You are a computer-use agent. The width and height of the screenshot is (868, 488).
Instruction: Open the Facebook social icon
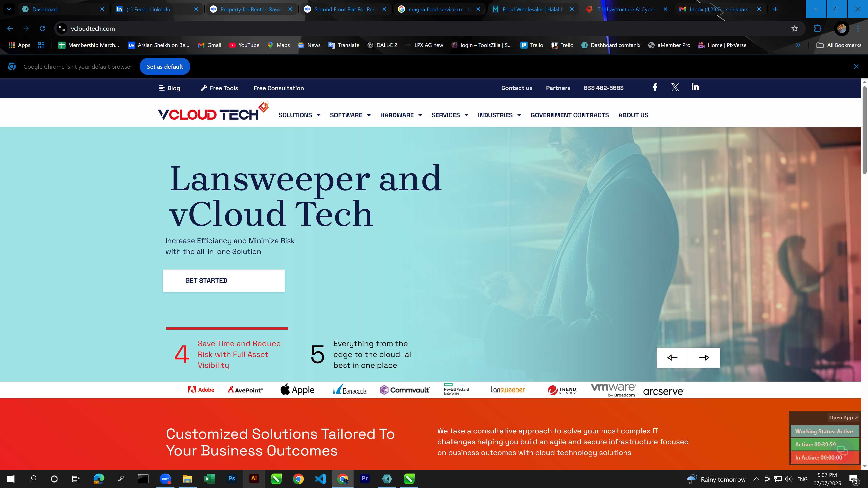click(x=655, y=88)
